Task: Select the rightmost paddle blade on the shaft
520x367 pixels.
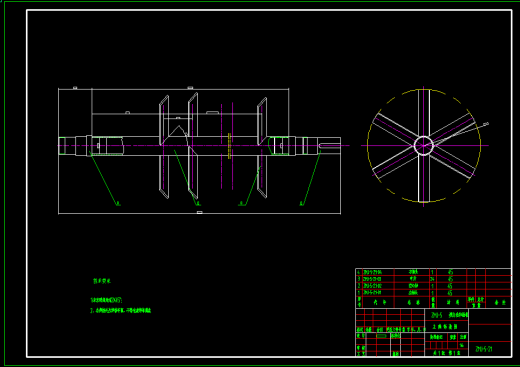Action: (262, 147)
